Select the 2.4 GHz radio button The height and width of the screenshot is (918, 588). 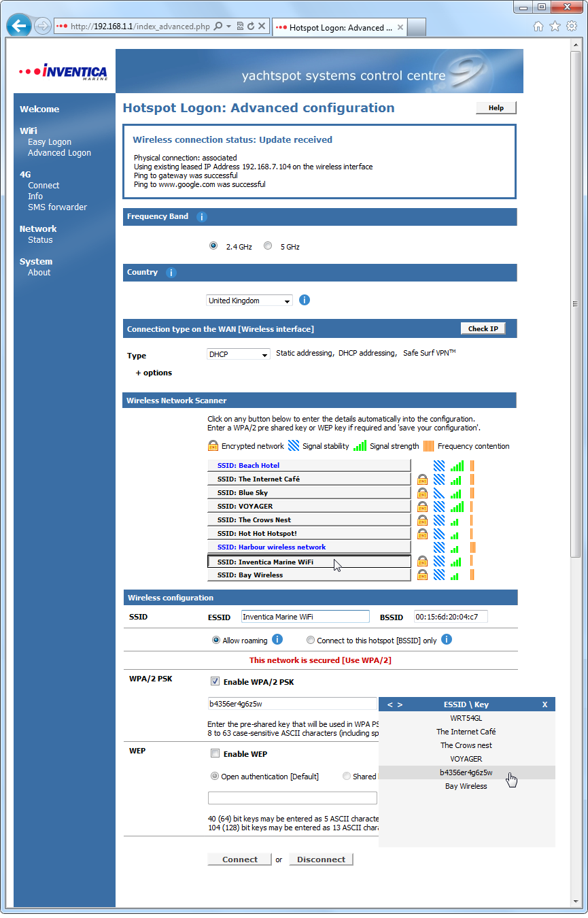click(213, 246)
